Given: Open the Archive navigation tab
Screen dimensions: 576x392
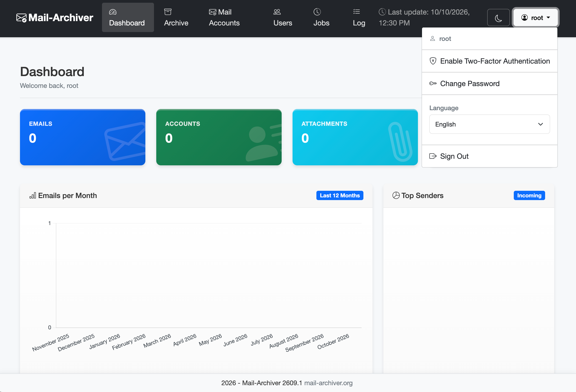Looking at the screenshot, I should pos(176,17).
